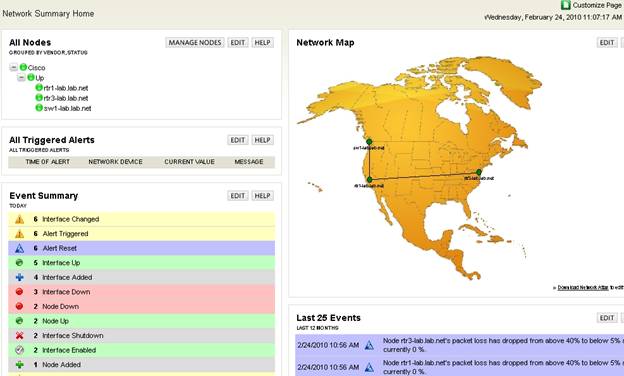Open the Interface Shutdown events

click(73, 335)
